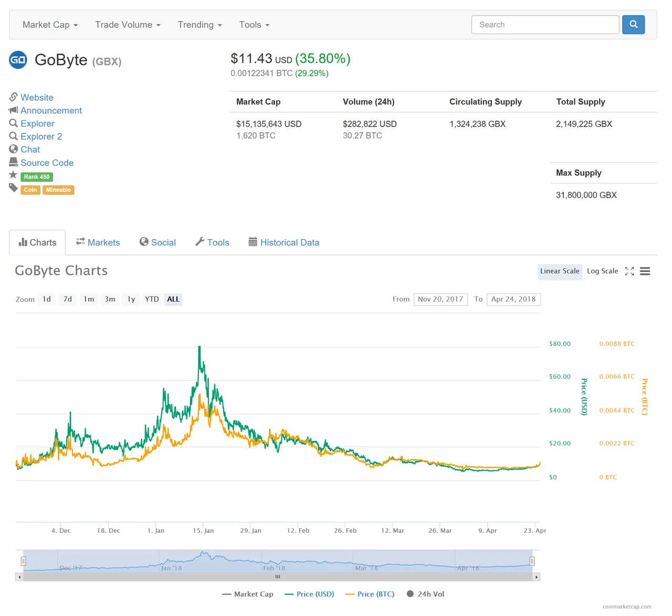Focus the Search input field
672x616 pixels.
pos(545,25)
